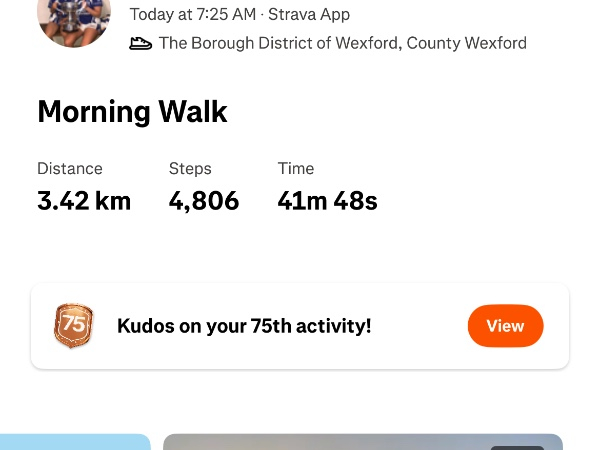
Task: Open the blue map thumbnail
Action: [x=75, y=442]
